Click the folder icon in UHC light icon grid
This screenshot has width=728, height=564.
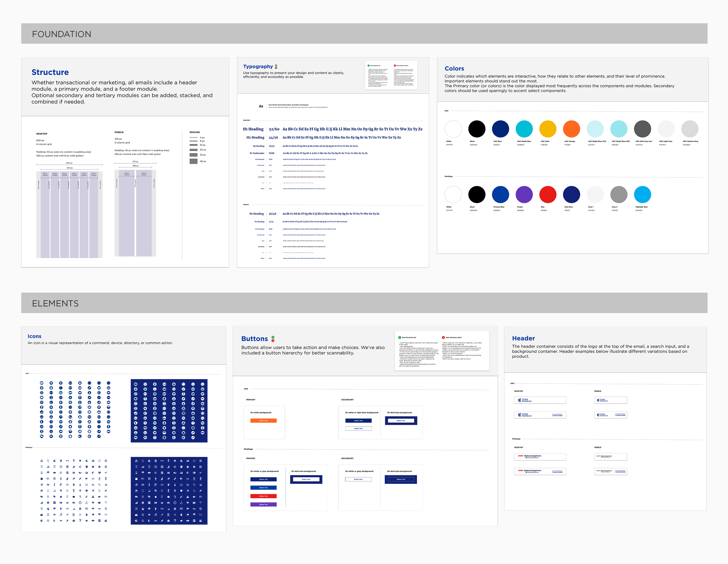[61, 422]
